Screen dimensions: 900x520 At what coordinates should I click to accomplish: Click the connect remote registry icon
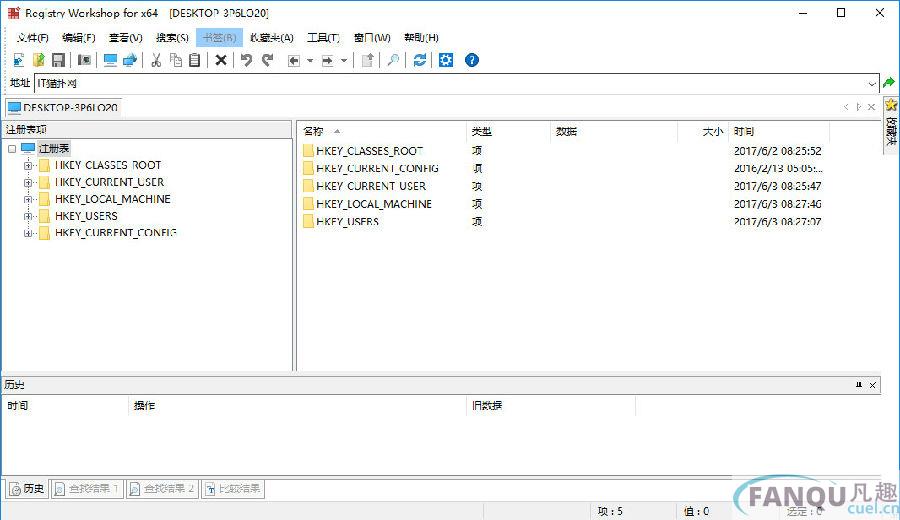pos(130,60)
